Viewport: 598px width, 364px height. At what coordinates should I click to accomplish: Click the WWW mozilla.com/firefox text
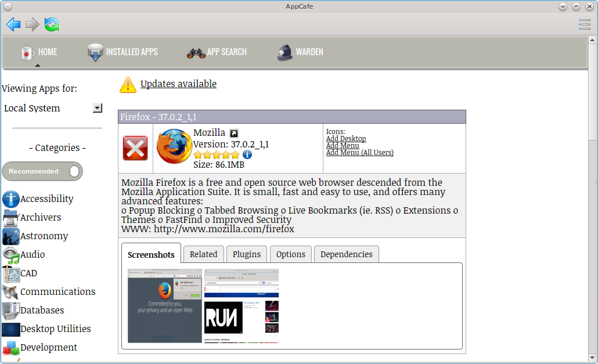pos(207,229)
